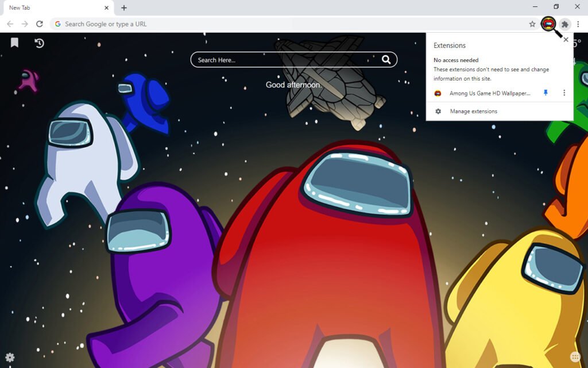This screenshot has height=368, width=588.
Task: Select Manage extensions in the popup
Action: [x=473, y=112]
